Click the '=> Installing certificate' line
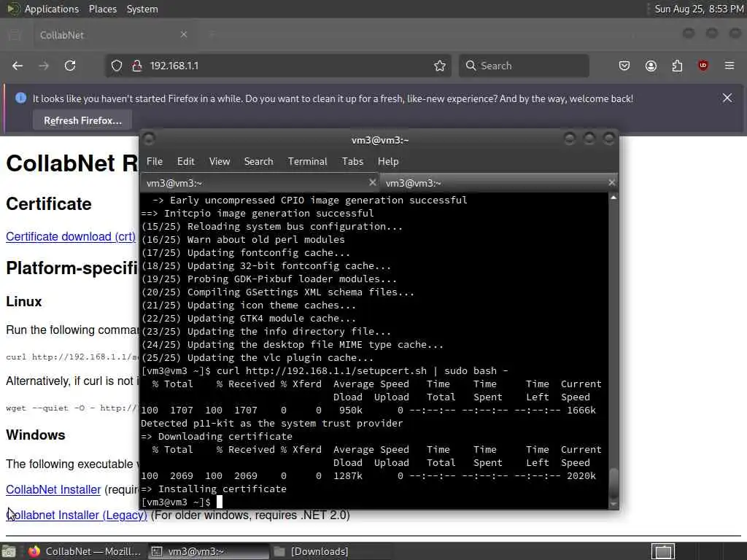 point(214,489)
